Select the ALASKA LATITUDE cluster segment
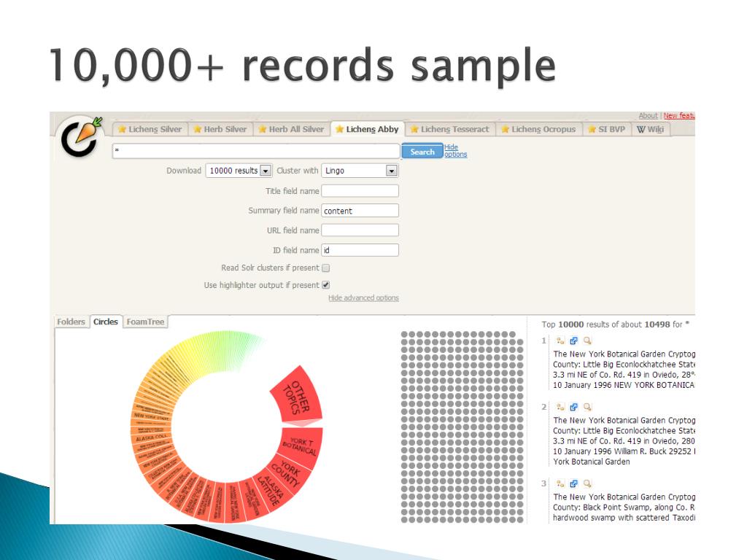This screenshot has width=747, height=560. tap(271, 491)
